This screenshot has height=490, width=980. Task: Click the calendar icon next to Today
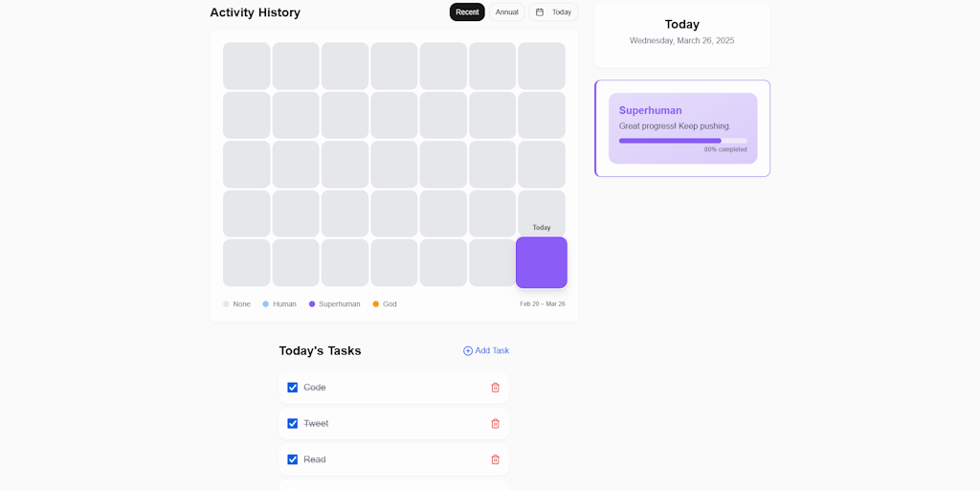tap(540, 11)
